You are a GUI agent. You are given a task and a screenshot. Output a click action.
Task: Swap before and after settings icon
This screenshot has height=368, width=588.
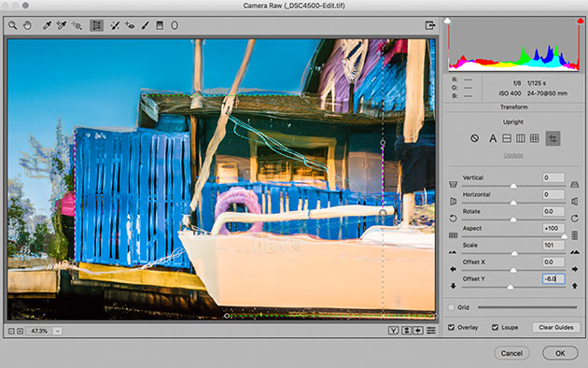407,331
